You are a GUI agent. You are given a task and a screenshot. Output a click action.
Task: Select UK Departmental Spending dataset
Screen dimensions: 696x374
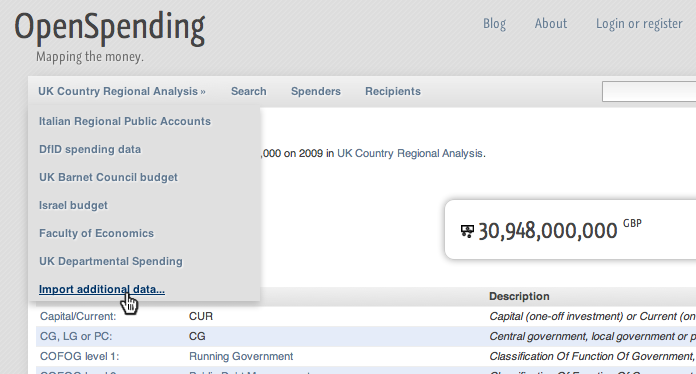pos(111,261)
